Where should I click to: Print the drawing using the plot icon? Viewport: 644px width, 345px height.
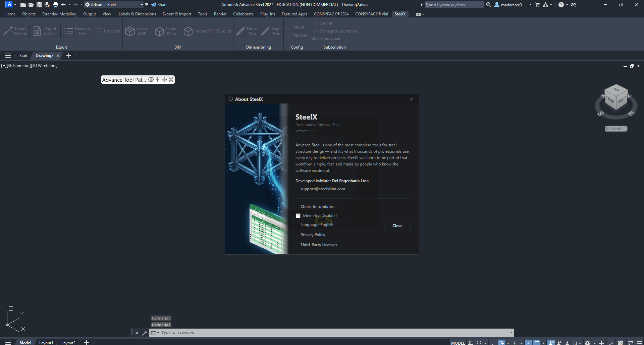(55, 5)
